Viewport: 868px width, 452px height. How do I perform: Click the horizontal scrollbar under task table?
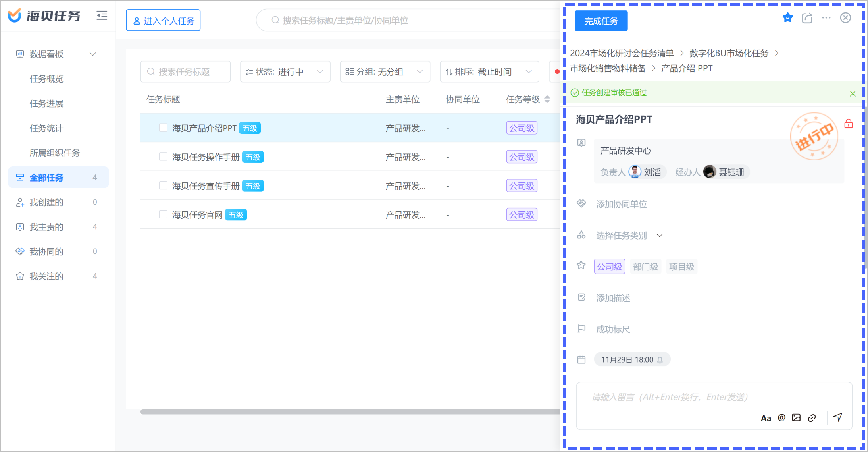[350, 412]
